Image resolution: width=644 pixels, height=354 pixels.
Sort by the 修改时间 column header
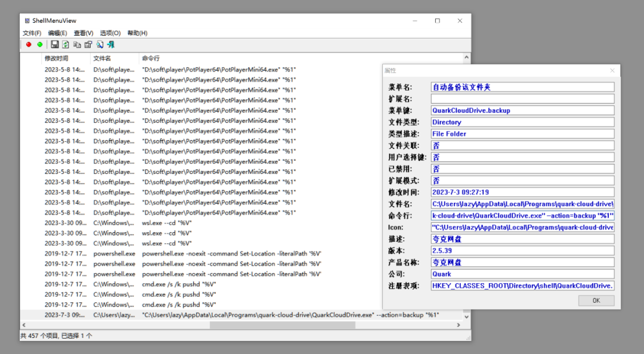(x=57, y=58)
